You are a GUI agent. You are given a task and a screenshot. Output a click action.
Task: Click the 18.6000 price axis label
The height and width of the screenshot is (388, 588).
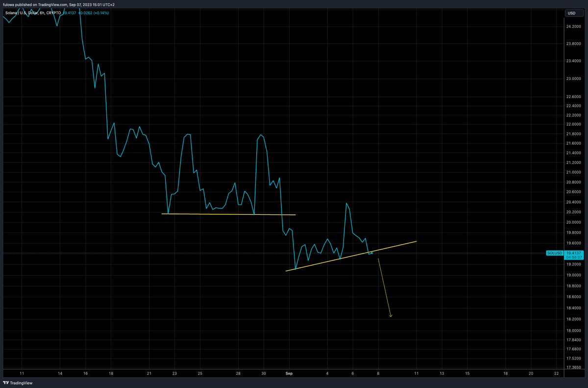[x=574, y=297]
